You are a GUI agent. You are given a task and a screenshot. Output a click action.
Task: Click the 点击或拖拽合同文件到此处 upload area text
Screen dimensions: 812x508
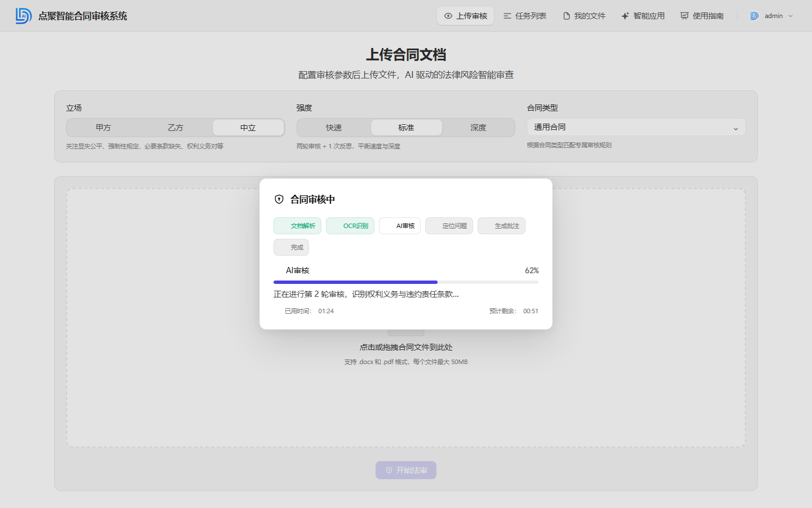tap(406, 347)
